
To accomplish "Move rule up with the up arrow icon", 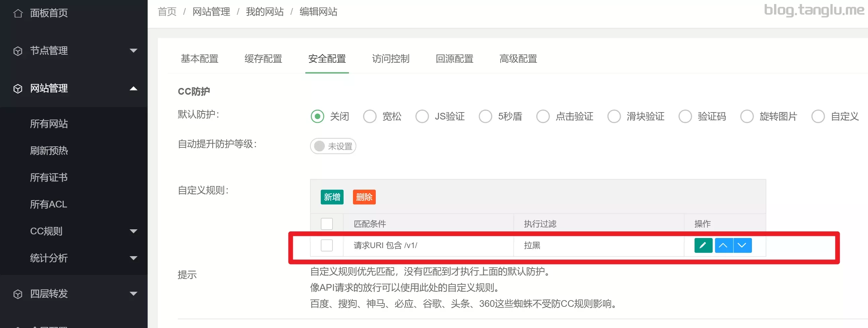I will coord(723,245).
